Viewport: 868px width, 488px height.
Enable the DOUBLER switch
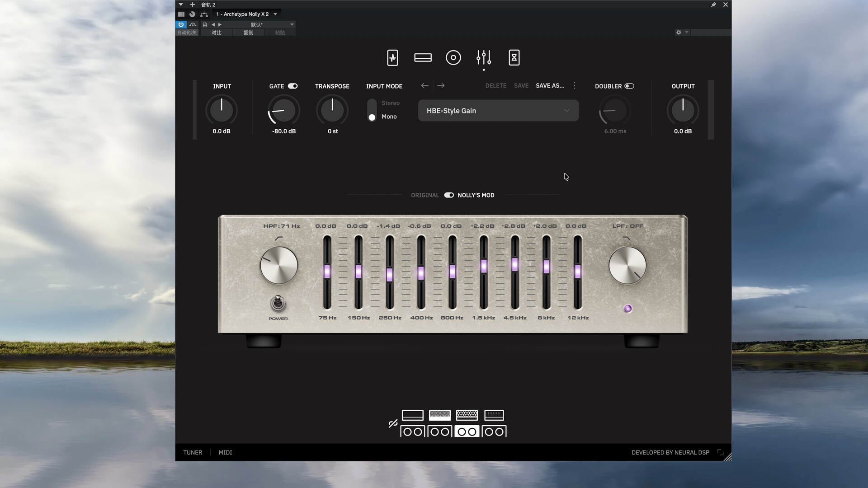629,86
